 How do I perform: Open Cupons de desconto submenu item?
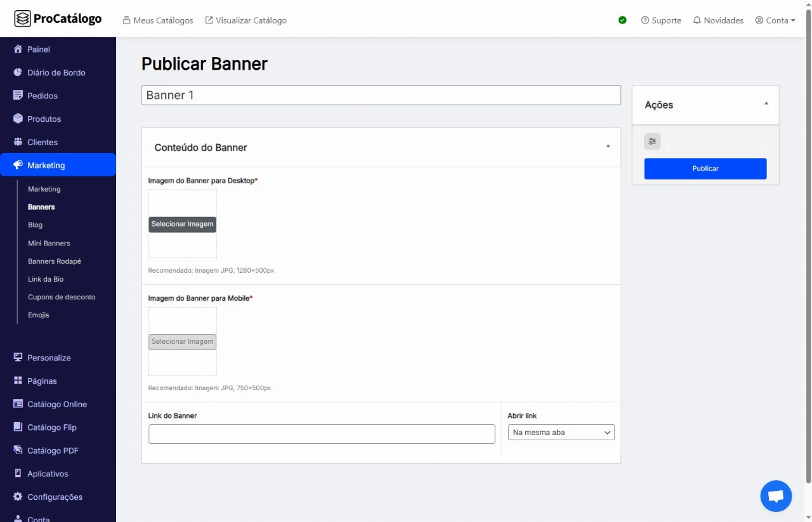pos(62,297)
